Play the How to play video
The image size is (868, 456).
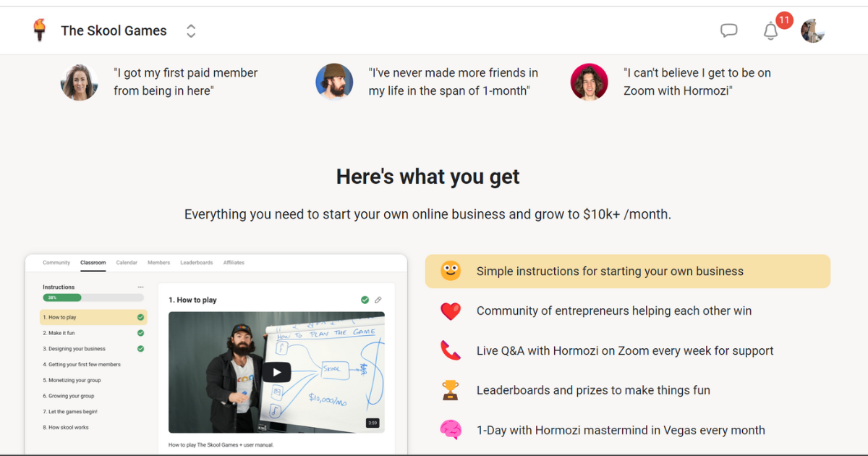(276, 372)
